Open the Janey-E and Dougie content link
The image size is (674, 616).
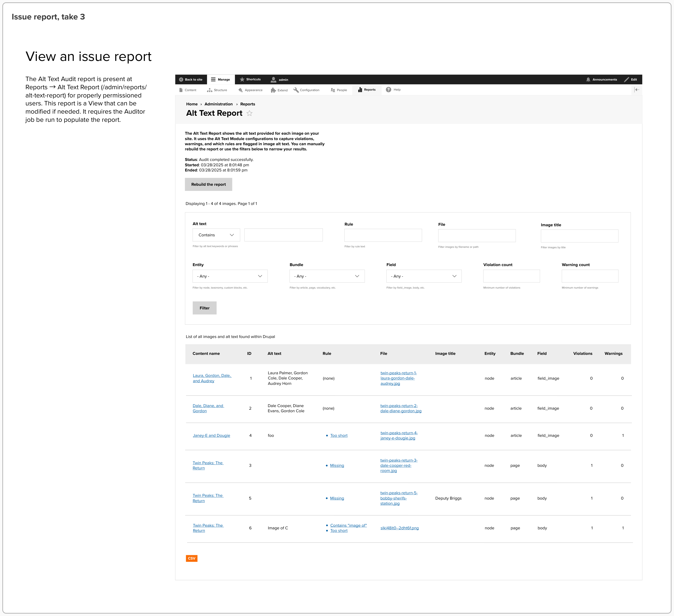click(x=211, y=436)
